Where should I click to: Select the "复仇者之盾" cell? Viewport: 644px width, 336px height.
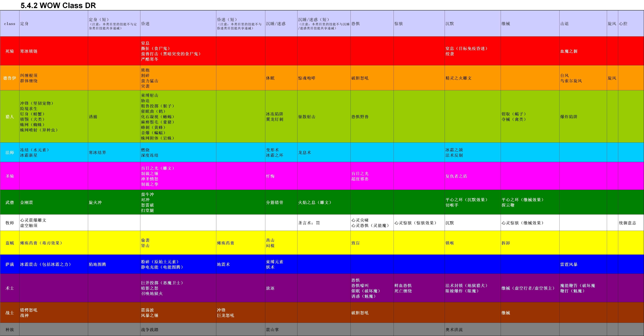pos(473,176)
